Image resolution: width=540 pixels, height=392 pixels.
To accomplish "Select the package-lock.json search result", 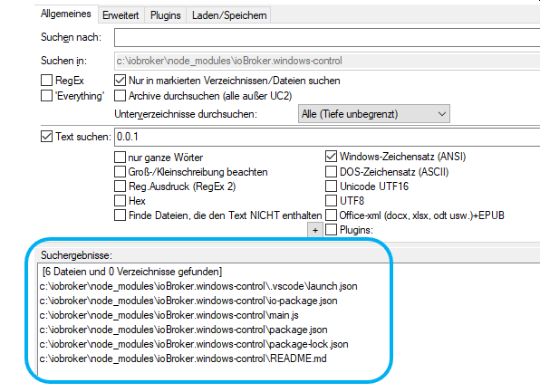I will click(x=194, y=344).
